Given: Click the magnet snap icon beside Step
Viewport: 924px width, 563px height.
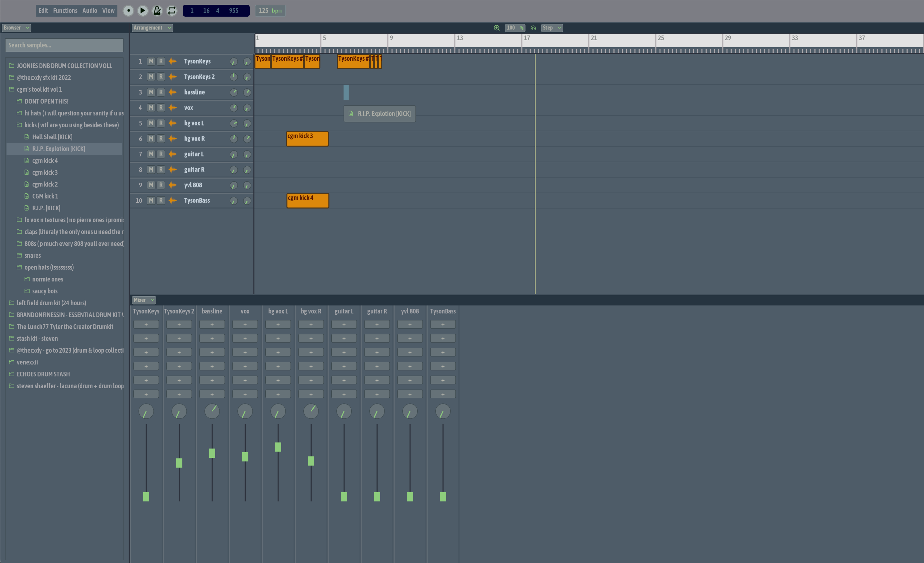Looking at the screenshot, I should pyautogui.click(x=533, y=28).
